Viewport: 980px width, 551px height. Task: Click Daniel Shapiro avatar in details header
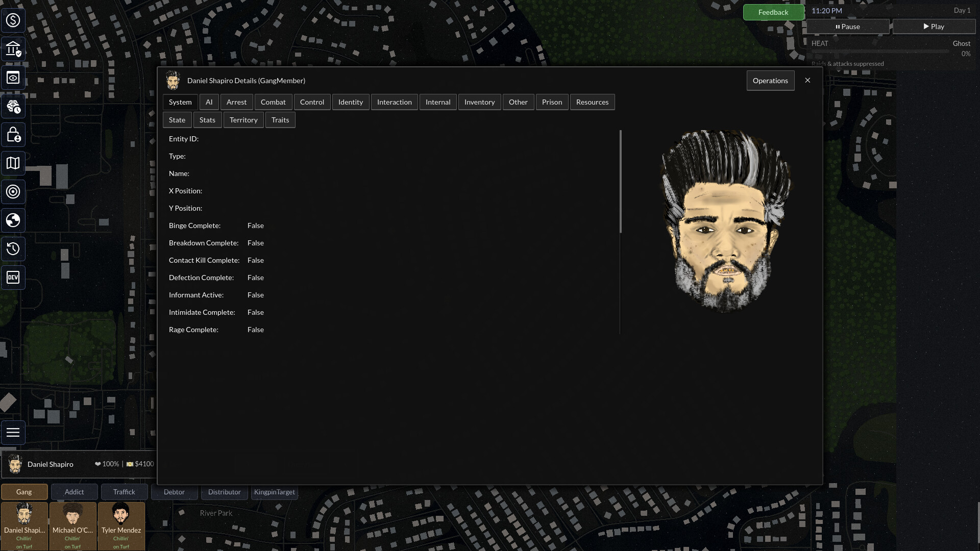(x=173, y=81)
